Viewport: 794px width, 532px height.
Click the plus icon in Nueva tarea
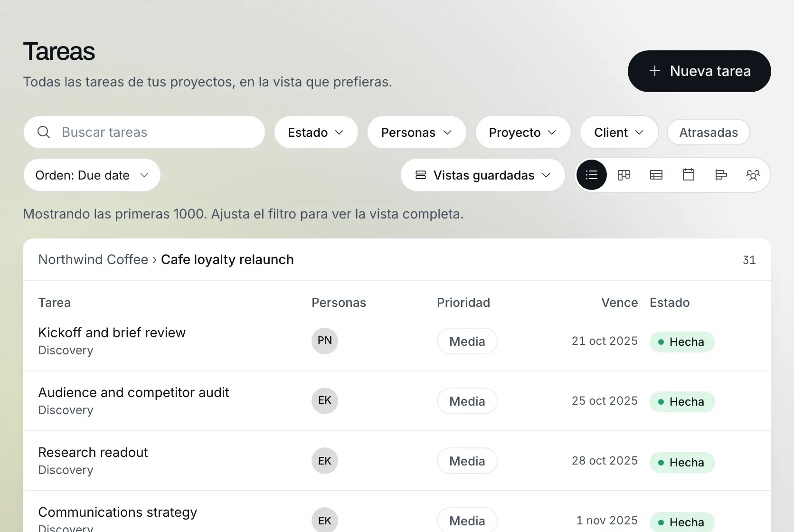(655, 71)
